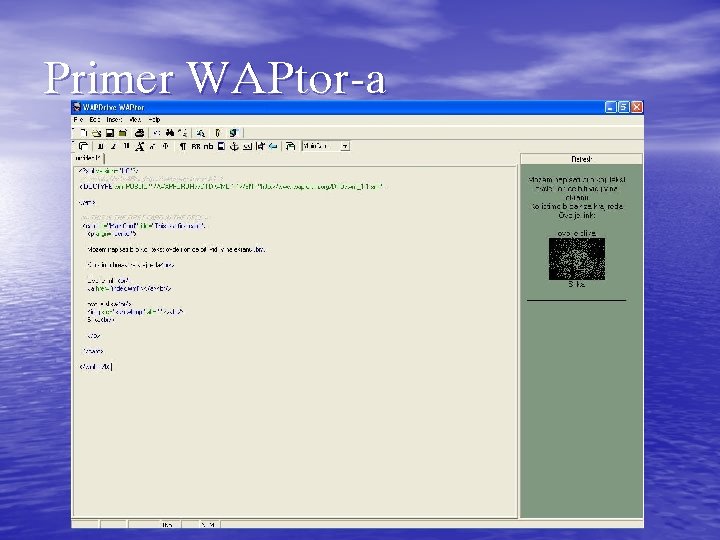Open the card selector dropdown arrow

(345, 146)
